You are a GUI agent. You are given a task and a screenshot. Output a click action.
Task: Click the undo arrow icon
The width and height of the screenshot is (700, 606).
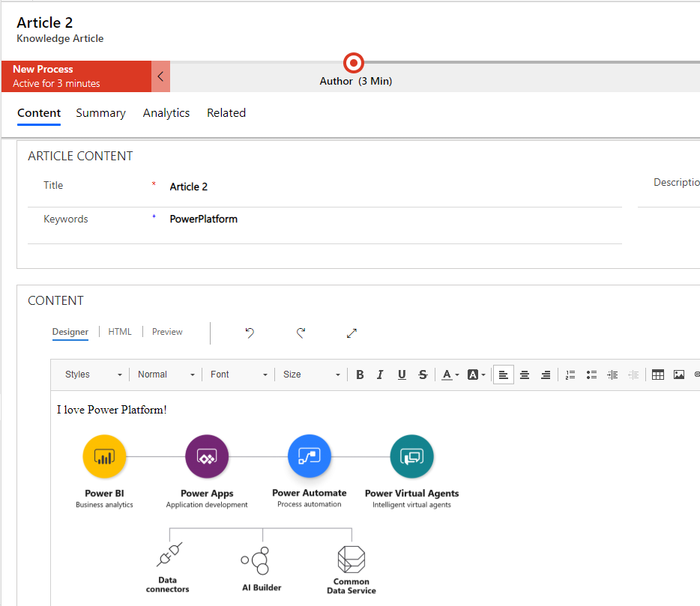pyautogui.click(x=250, y=333)
